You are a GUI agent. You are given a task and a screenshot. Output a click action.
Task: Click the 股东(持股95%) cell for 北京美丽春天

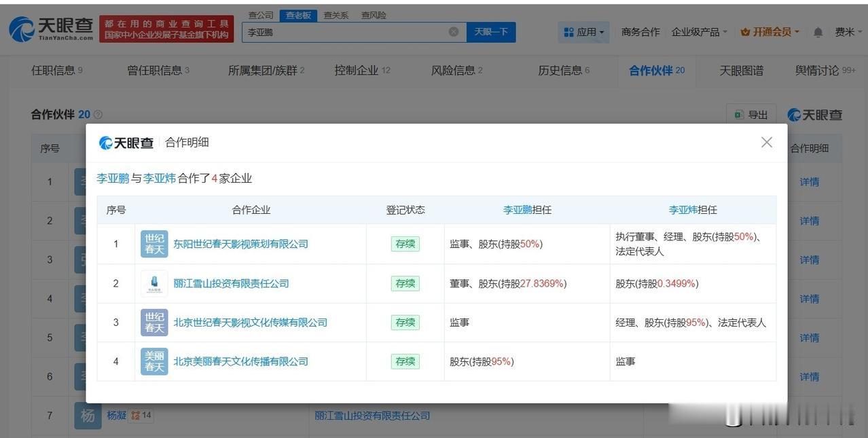[527, 361]
